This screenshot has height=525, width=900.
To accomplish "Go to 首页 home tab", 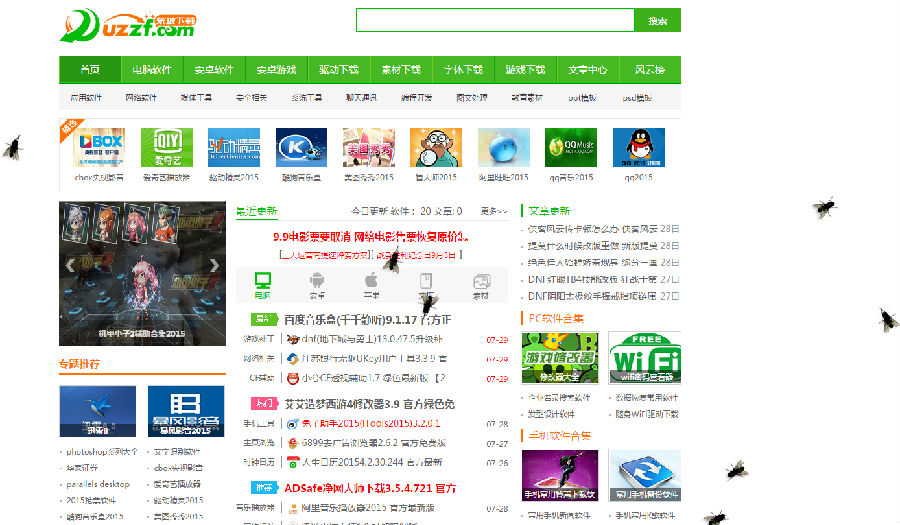I will tap(90, 69).
